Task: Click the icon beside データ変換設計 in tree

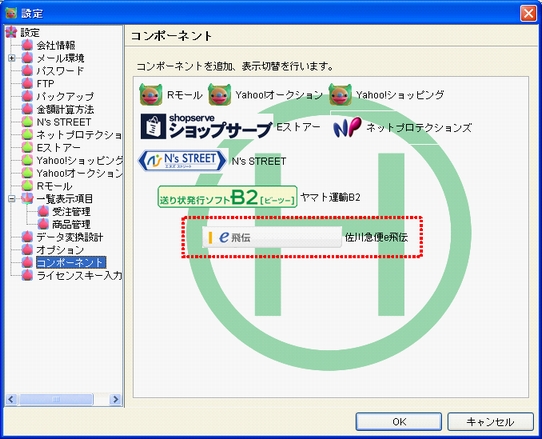Action: click(x=27, y=237)
